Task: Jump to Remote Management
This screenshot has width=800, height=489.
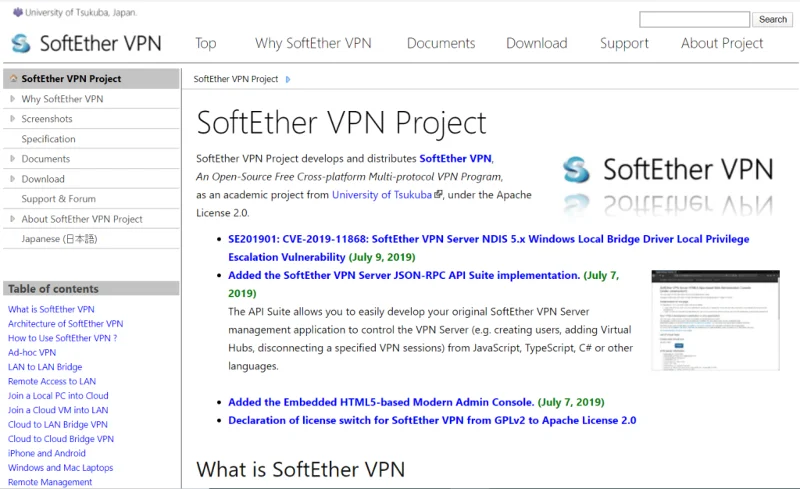Action: pos(50,481)
